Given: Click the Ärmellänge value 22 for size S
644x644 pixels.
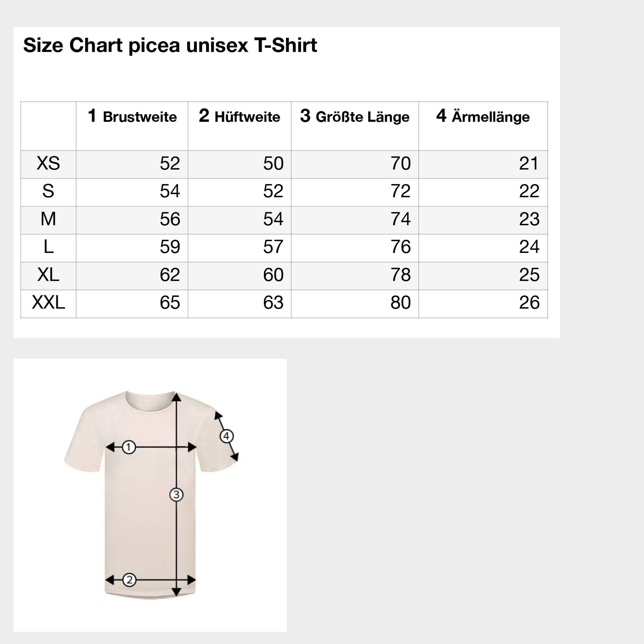Looking at the screenshot, I should (x=529, y=191).
